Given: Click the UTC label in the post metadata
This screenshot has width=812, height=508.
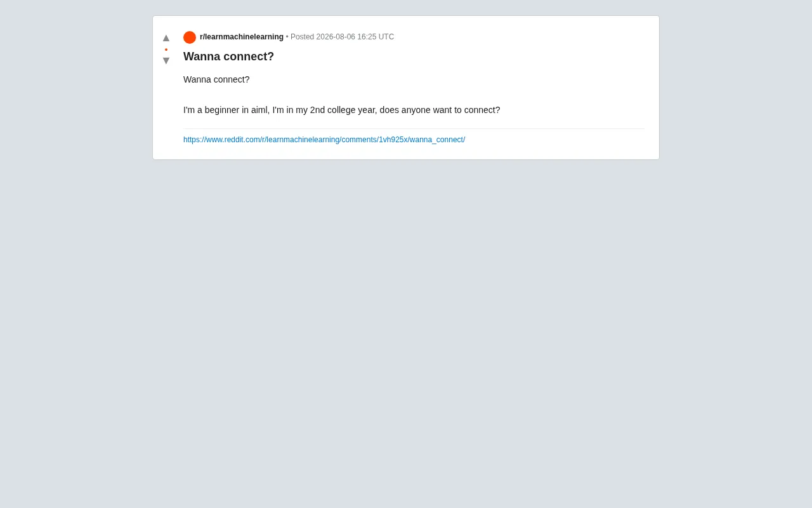Looking at the screenshot, I should 386,37.
